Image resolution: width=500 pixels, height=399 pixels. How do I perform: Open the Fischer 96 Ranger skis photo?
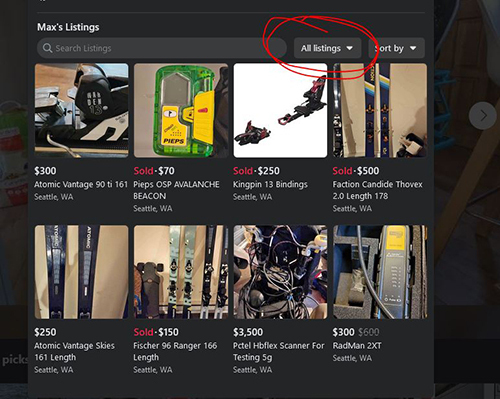pyautogui.click(x=181, y=272)
